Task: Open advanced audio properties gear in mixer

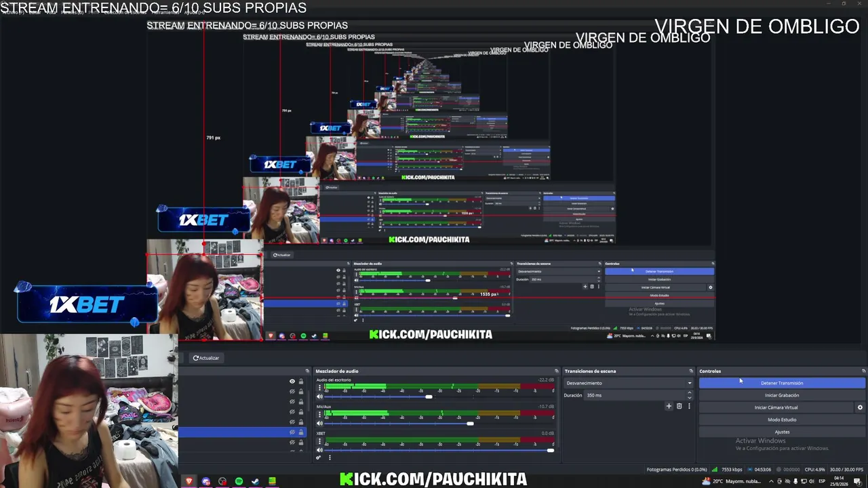Action: (x=318, y=457)
